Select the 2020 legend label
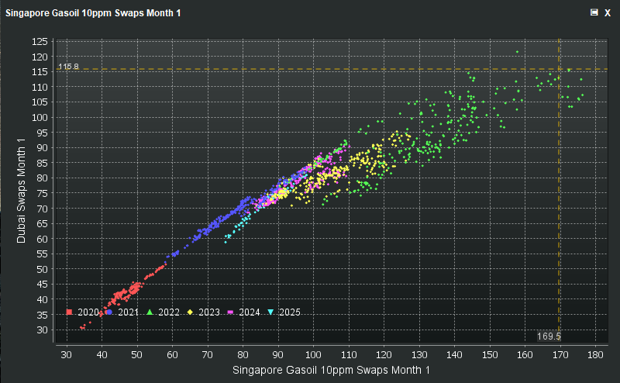Viewport: 620px width, 383px height. tap(88, 312)
